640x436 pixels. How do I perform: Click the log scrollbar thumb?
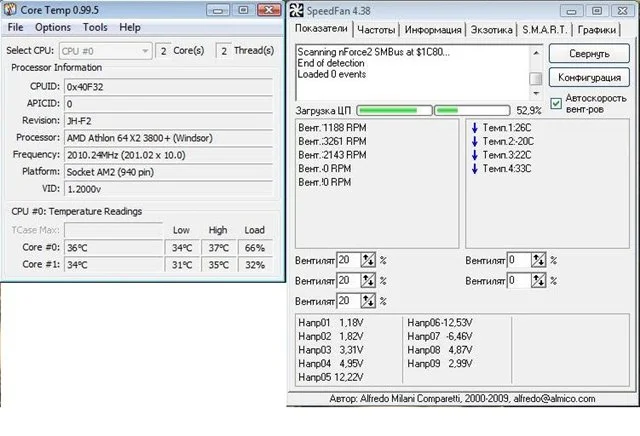coord(536,79)
